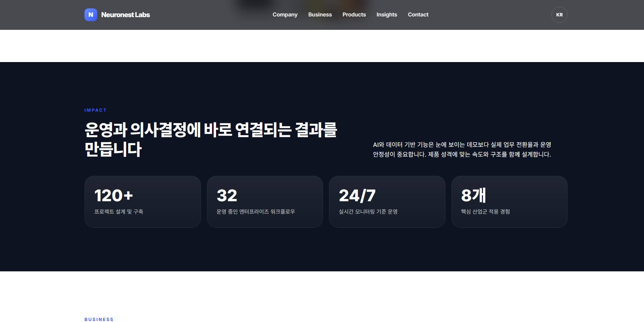The image size is (644, 322).
Task: Open the Business navigation item
Action: pyautogui.click(x=320, y=15)
